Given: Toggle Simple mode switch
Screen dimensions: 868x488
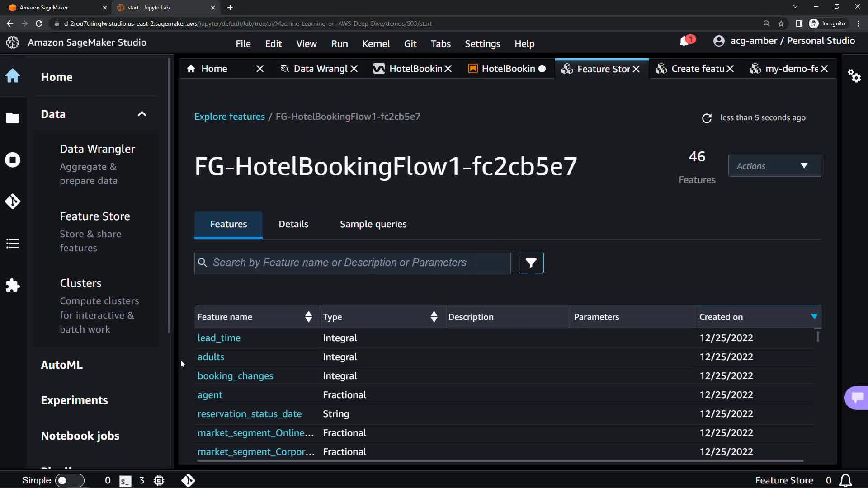Looking at the screenshot, I should point(69,480).
